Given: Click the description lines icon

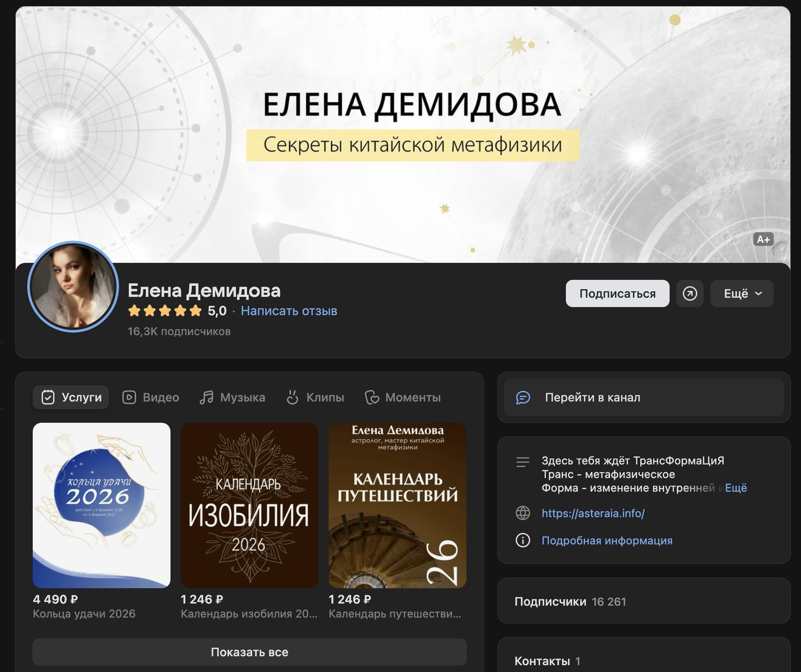Looking at the screenshot, I should 523,462.
